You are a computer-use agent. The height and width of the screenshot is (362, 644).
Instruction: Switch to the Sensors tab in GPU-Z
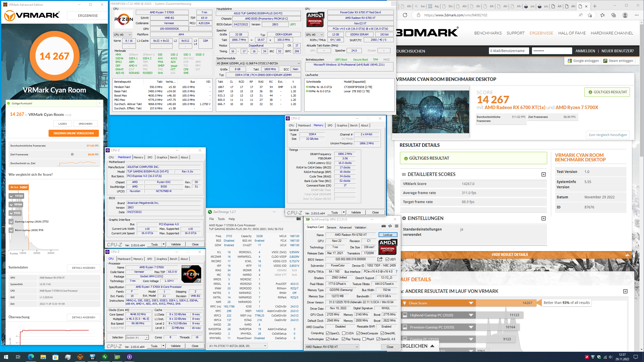pos(331,228)
